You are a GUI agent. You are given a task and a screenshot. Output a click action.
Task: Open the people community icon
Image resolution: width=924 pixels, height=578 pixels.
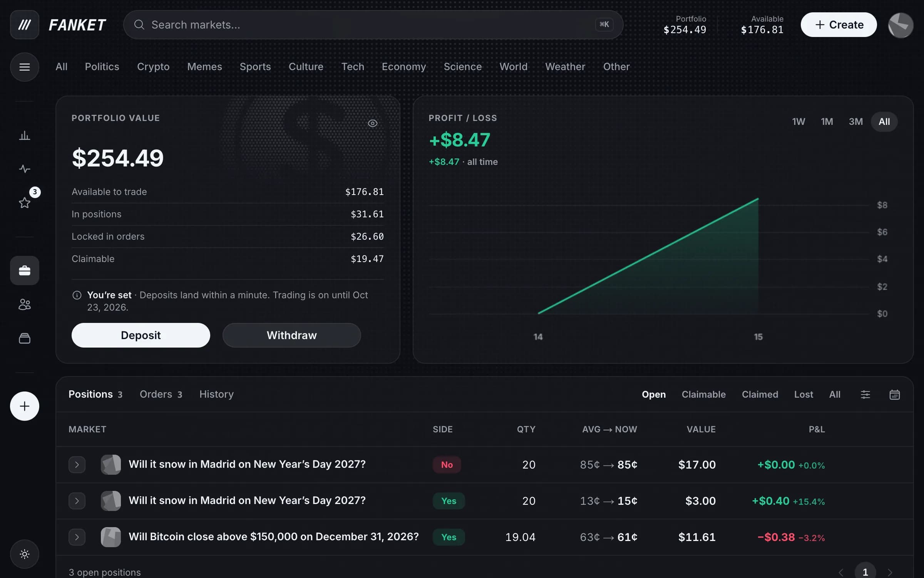25,304
